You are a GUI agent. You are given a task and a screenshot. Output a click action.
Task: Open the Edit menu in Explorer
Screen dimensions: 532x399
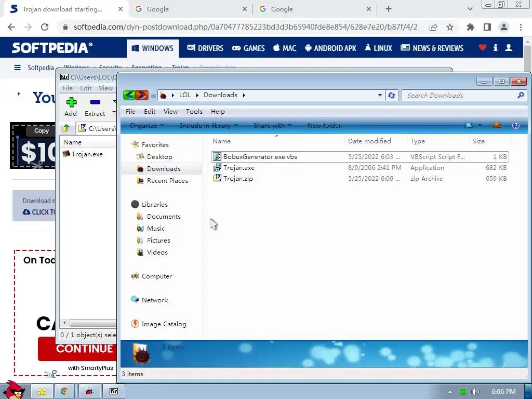pos(149,111)
